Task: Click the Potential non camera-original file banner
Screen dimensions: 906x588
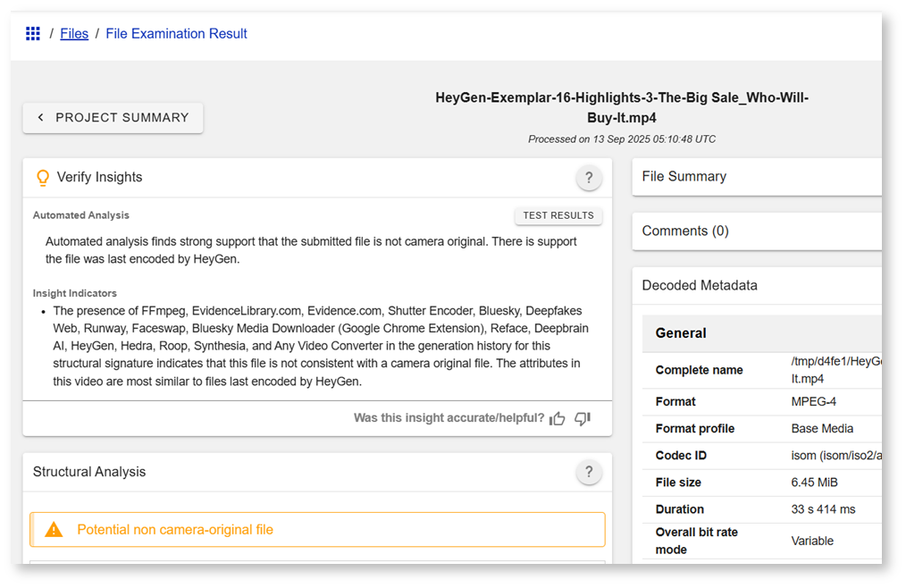Action: pos(317,529)
